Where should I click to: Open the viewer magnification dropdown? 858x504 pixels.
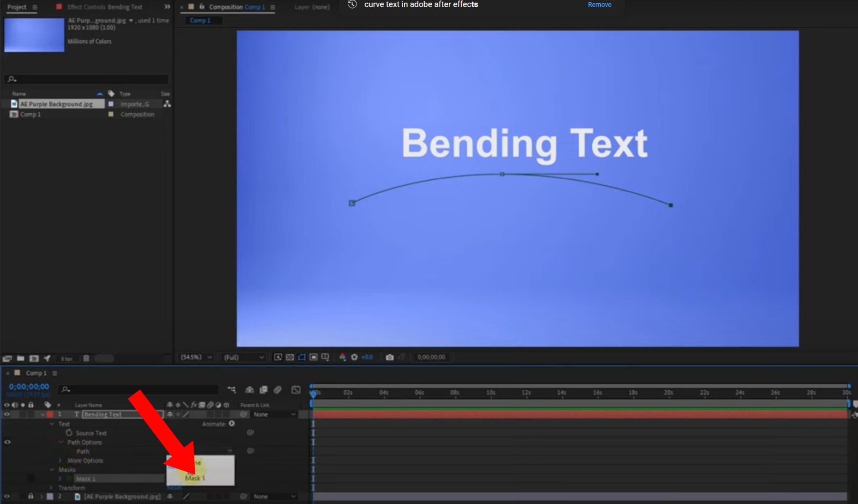coord(197,357)
